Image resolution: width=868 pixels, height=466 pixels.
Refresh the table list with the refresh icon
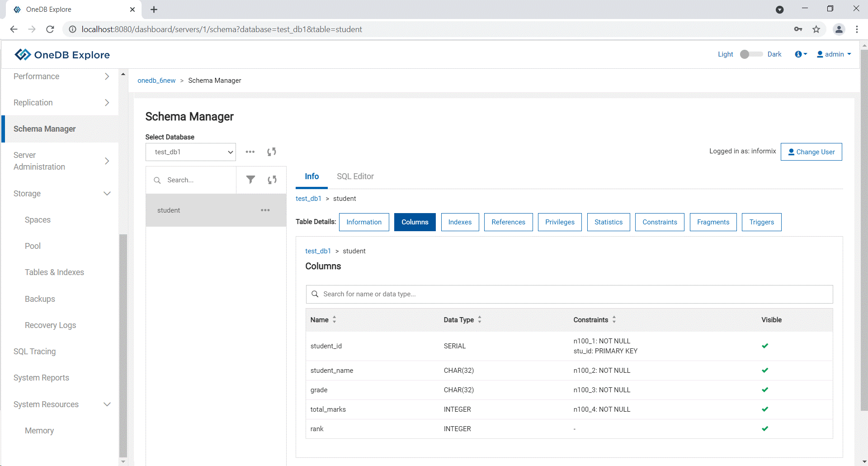(272, 180)
